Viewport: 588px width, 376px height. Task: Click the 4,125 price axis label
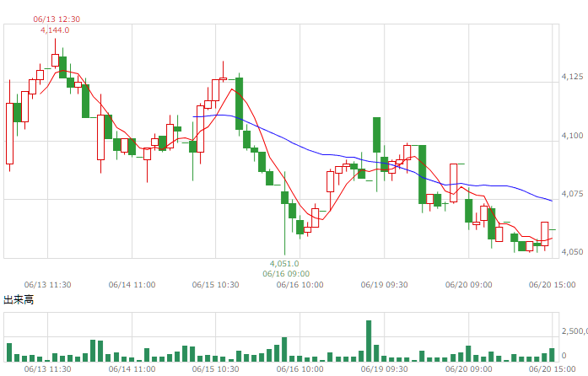coord(572,77)
